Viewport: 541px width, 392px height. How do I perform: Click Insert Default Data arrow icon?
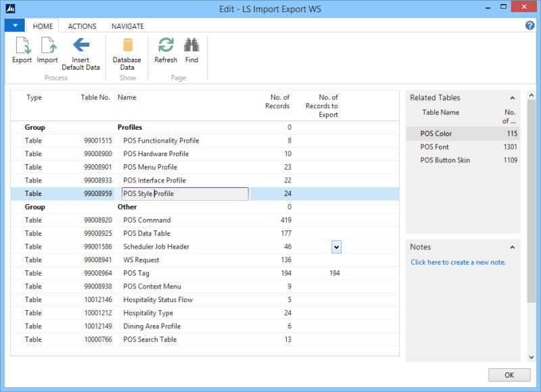click(x=80, y=46)
